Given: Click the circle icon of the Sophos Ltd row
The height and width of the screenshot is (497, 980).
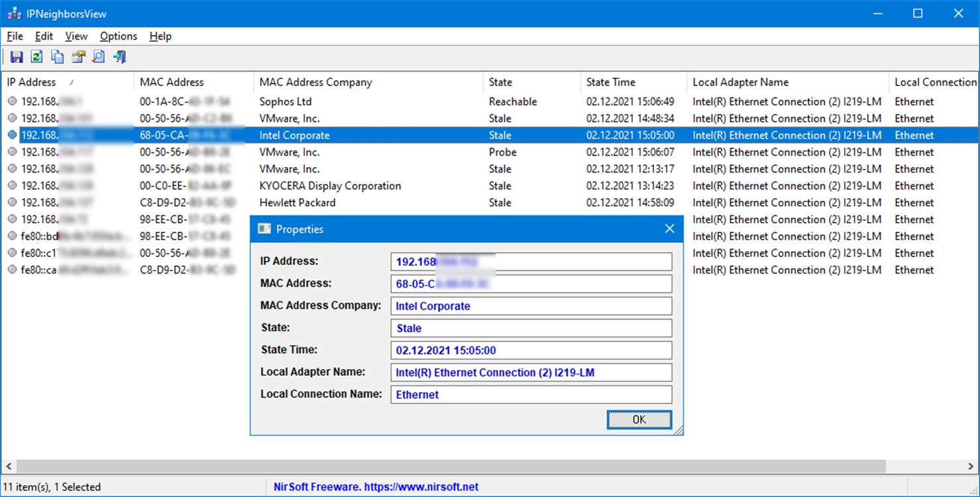Looking at the screenshot, I should click(12, 101).
